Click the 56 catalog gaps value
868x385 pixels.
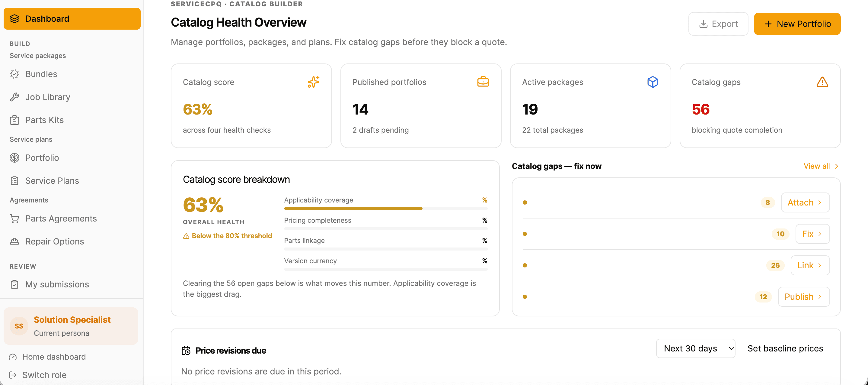pos(700,109)
